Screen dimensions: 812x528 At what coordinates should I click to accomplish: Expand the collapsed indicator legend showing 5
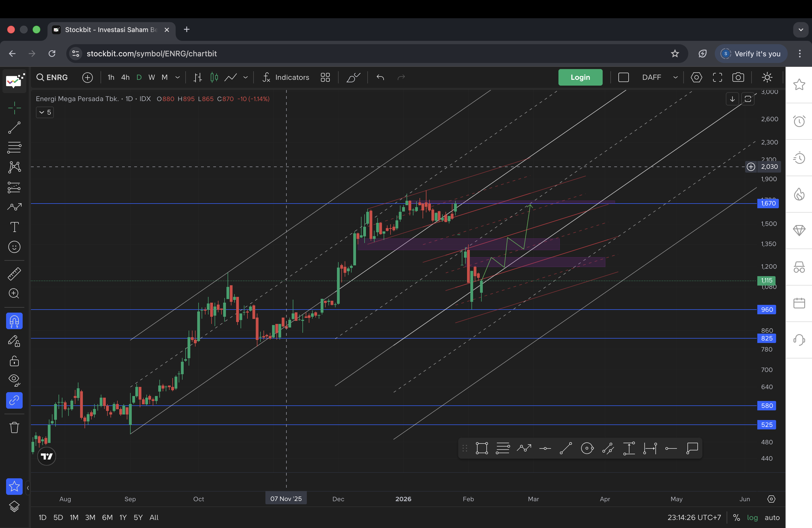pyautogui.click(x=45, y=112)
